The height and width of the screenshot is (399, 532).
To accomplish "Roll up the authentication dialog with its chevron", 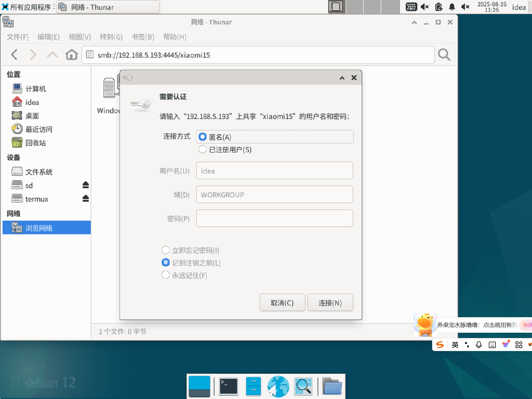I will point(342,78).
